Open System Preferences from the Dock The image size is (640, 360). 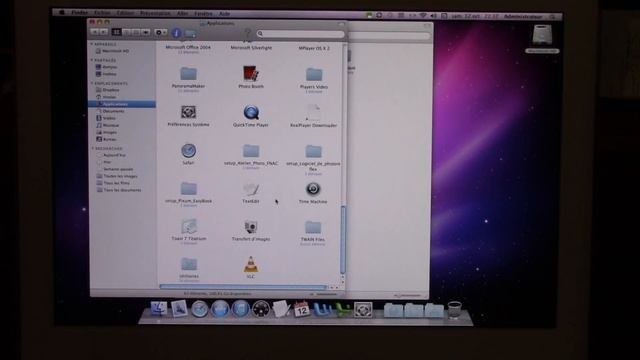tap(363, 309)
